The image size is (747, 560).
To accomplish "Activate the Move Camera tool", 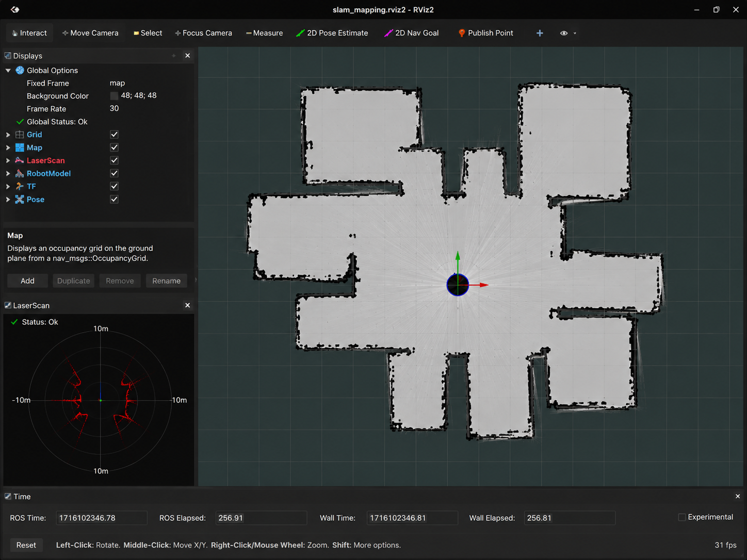I will (90, 33).
